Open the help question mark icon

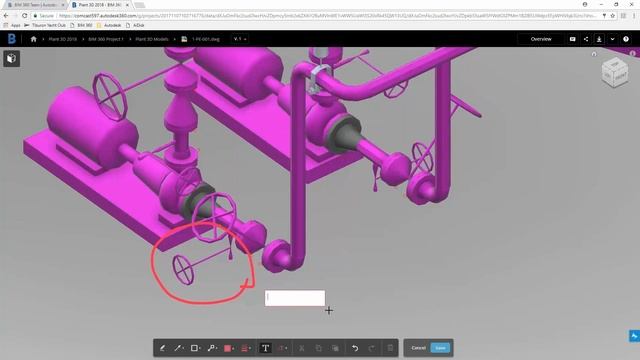(x=626, y=39)
